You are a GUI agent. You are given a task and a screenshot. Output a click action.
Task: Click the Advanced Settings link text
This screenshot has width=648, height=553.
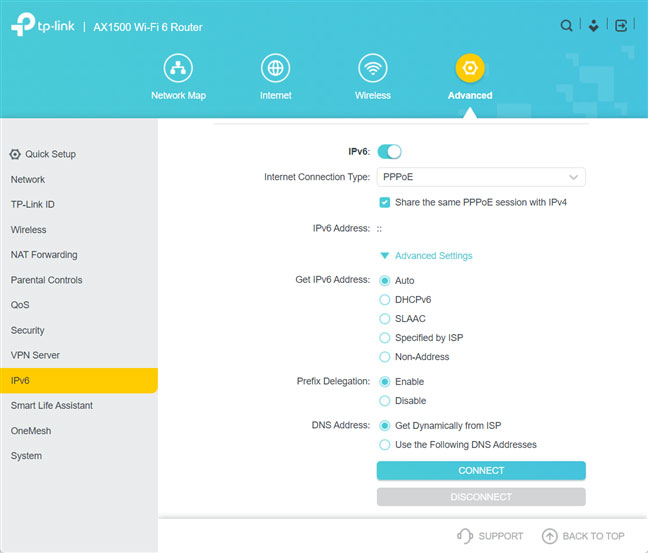(x=434, y=256)
